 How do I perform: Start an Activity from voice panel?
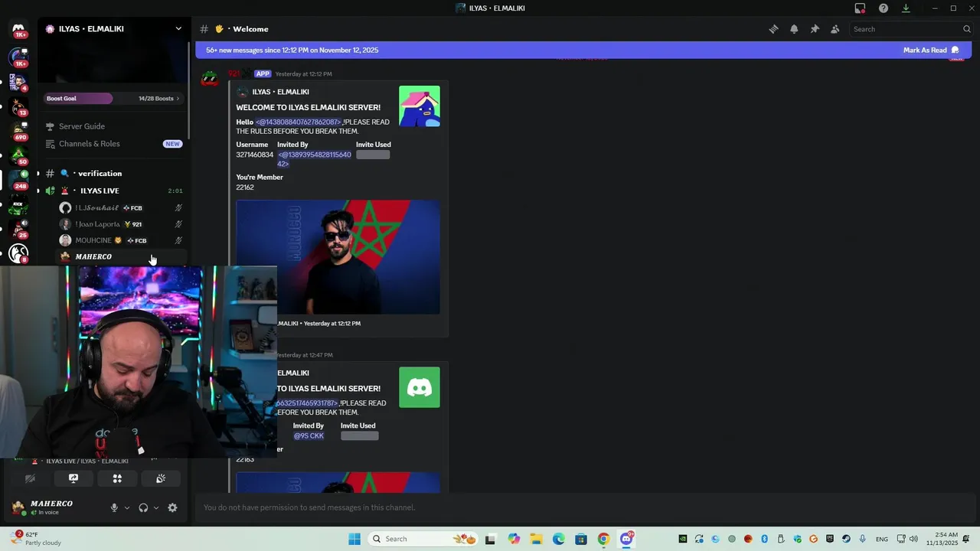pos(117,478)
